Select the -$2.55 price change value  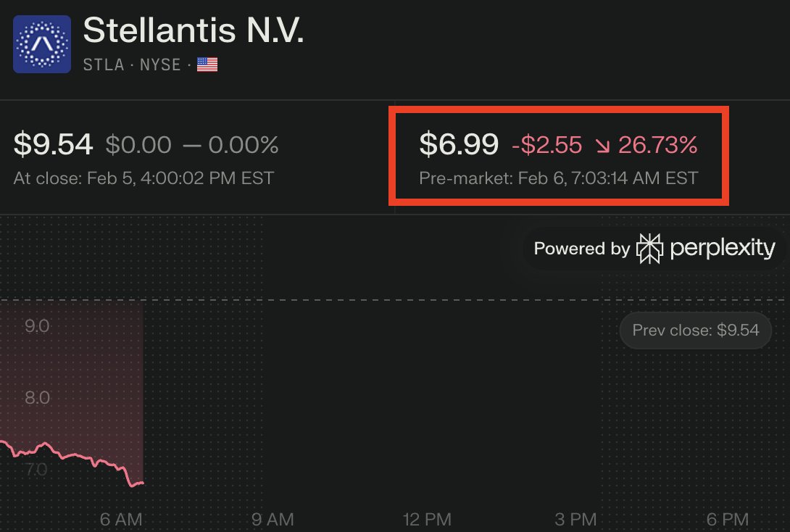pos(546,145)
